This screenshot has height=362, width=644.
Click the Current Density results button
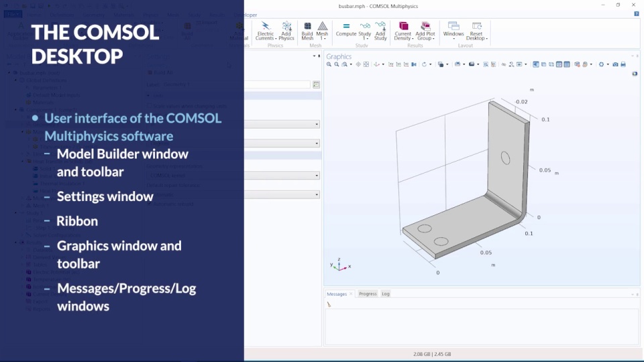click(403, 30)
